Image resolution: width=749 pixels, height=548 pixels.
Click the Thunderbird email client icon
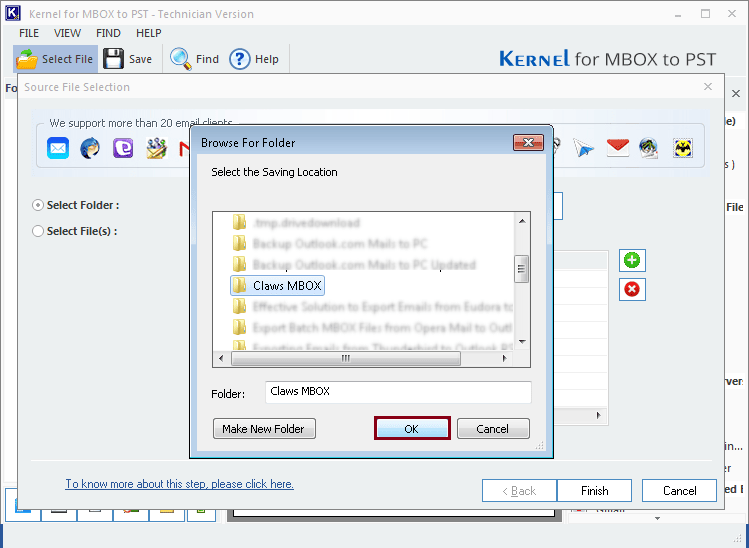pyautogui.click(x=90, y=149)
